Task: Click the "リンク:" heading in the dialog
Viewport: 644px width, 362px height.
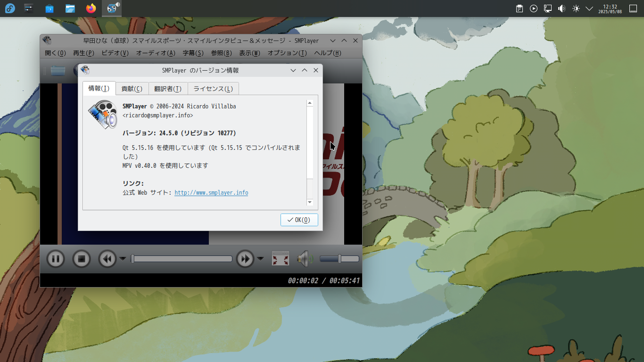Action: (x=133, y=183)
